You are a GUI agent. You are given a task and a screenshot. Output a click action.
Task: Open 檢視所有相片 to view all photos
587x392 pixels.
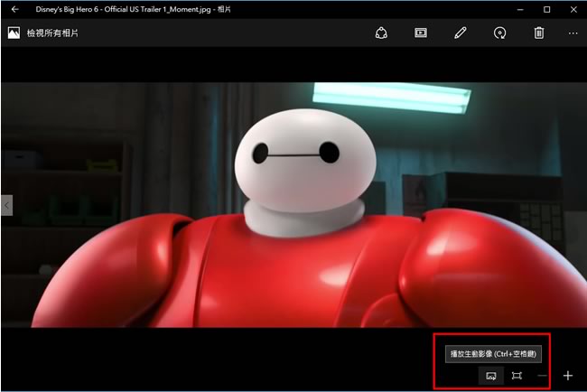43,33
